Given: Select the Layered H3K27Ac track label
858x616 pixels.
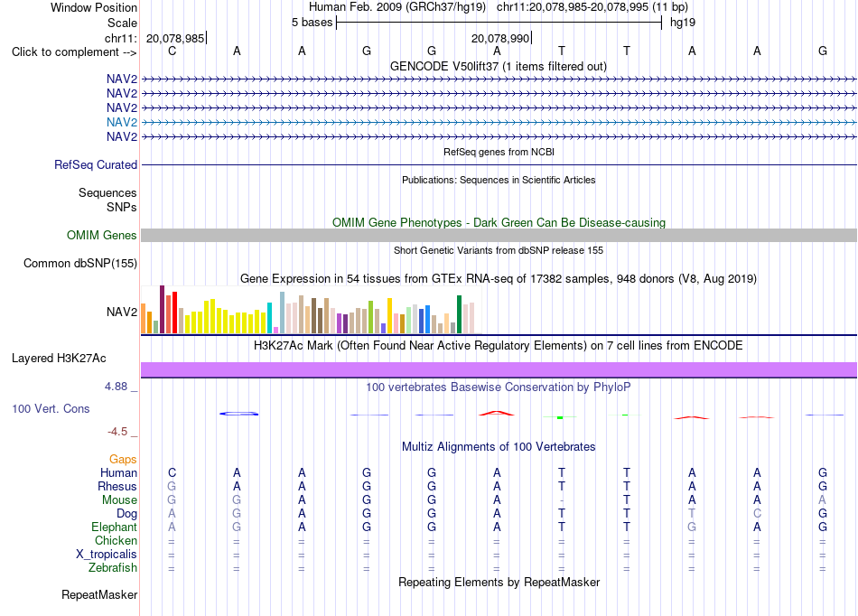Looking at the screenshot, I should 59,359.
